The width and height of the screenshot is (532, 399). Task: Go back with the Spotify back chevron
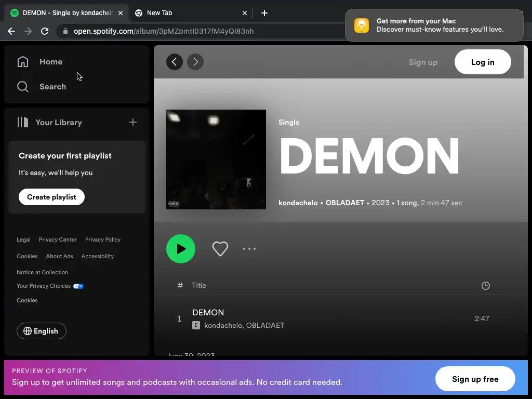click(175, 62)
